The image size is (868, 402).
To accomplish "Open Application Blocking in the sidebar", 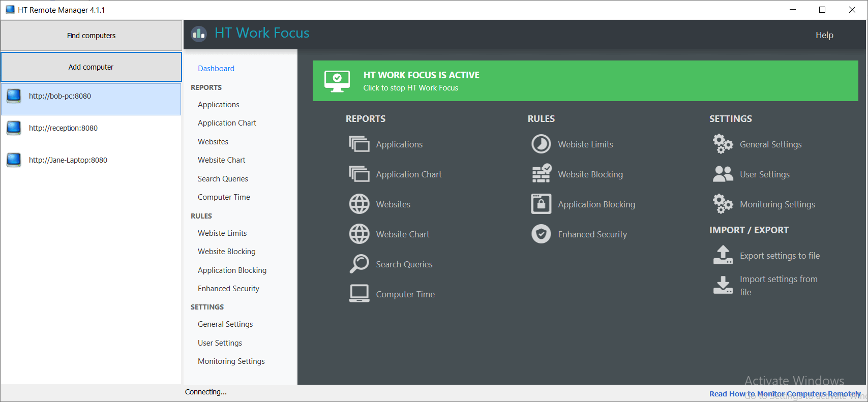I will click(x=232, y=270).
